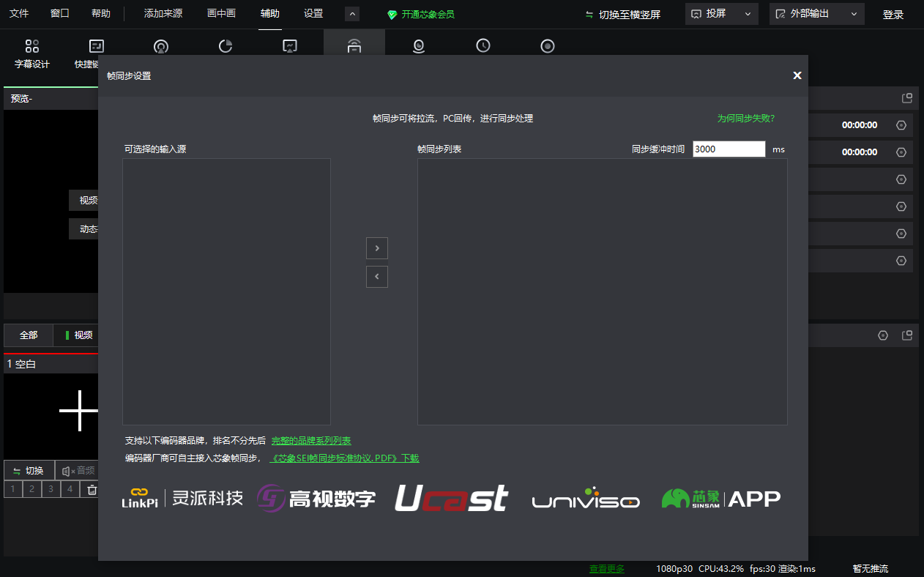The image size is (924, 577).
Task: Click the 查看更多 link in the status bar
Action: click(x=607, y=569)
